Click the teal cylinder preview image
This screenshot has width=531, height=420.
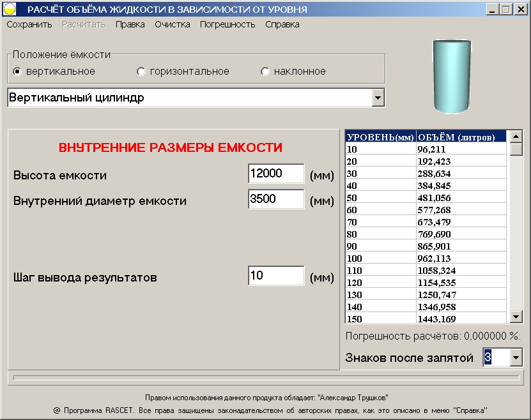451,77
